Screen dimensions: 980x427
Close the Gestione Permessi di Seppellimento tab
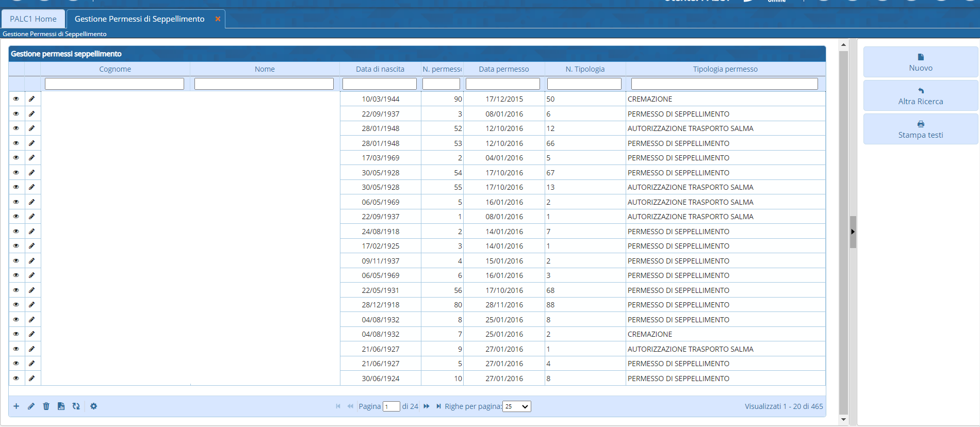[x=218, y=19]
